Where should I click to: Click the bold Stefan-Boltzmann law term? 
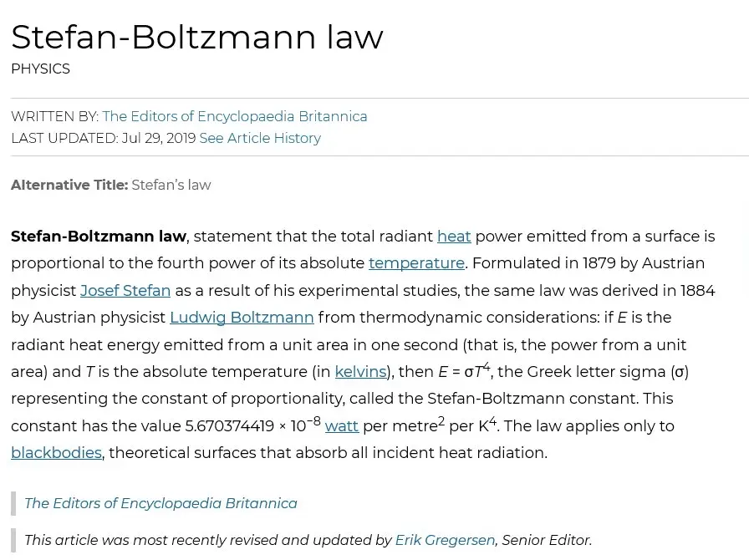[x=99, y=237]
